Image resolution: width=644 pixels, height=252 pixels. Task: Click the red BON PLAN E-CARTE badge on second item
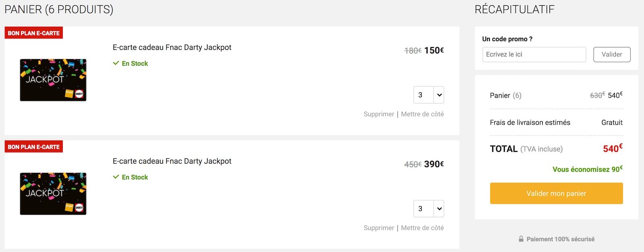[33, 146]
